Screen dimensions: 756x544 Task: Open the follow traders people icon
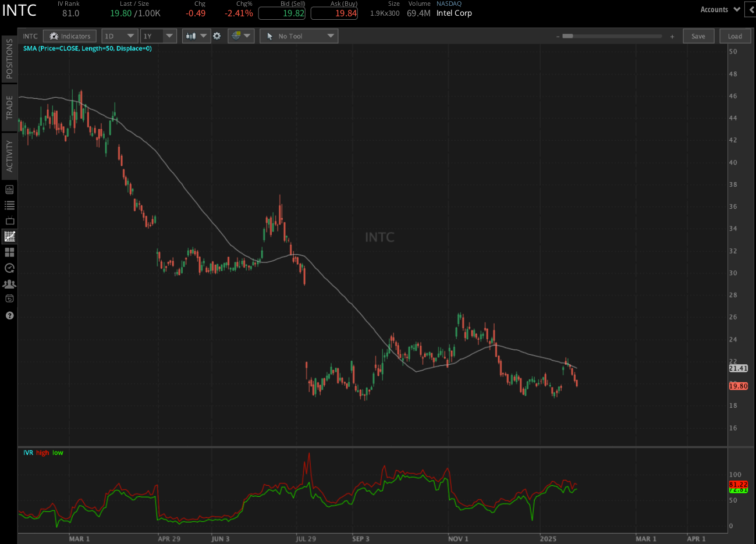(x=9, y=284)
